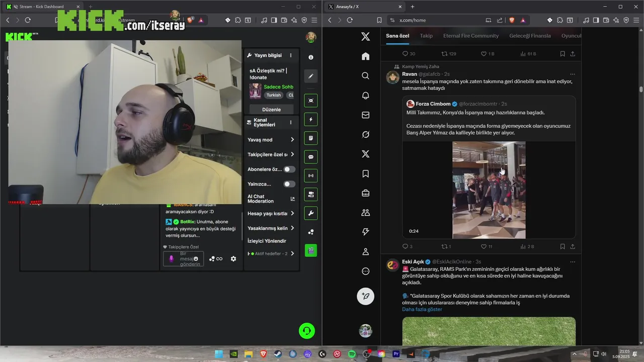Open the Jobs briefcase icon in X sidebar
This screenshot has width=644, height=362.
click(366, 193)
